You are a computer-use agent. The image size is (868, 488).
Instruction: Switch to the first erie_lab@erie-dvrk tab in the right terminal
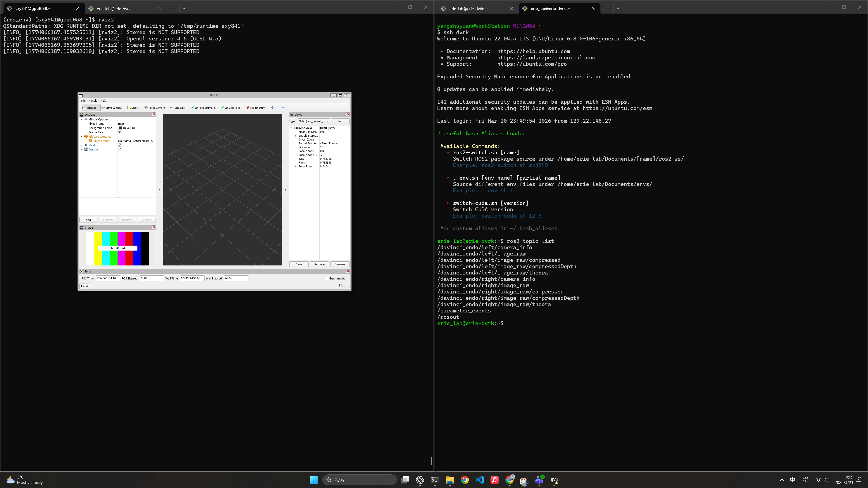coord(468,8)
